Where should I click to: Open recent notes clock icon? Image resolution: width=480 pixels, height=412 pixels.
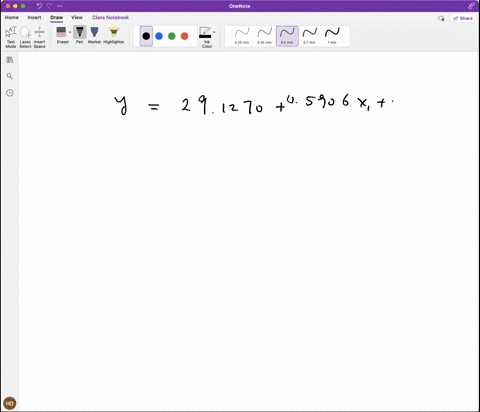point(10,93)
